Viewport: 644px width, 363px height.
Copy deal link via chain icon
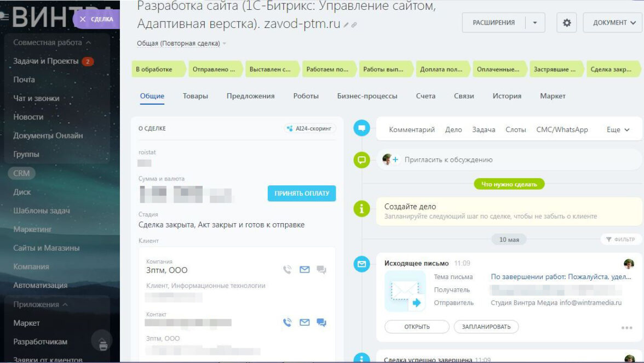pos(354,25)
